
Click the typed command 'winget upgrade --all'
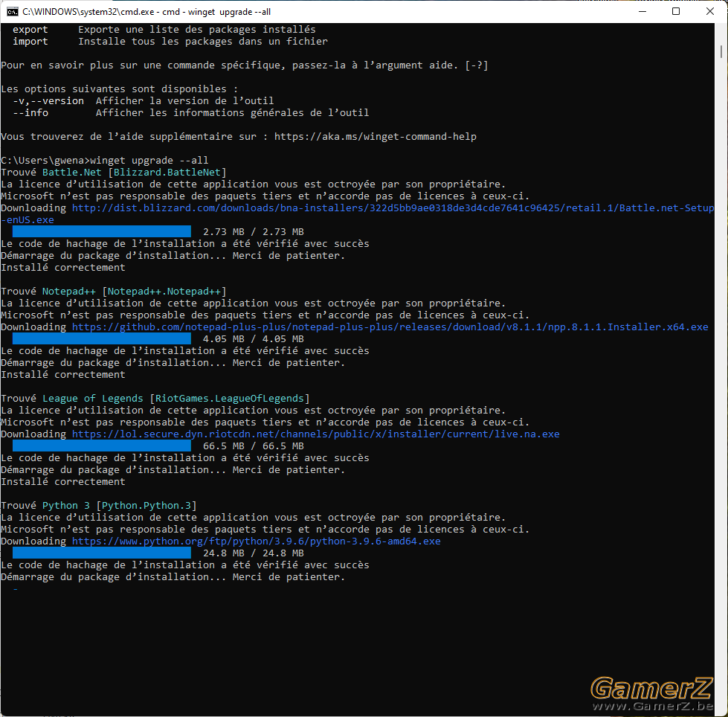pos(149,160)
